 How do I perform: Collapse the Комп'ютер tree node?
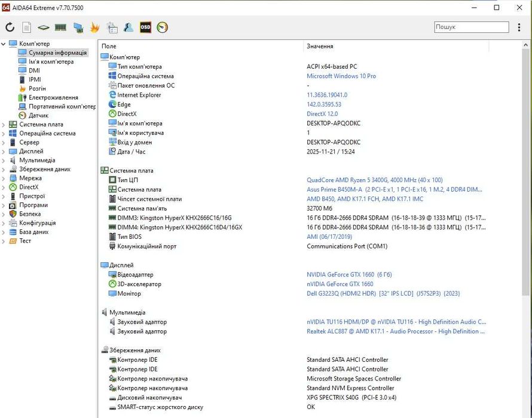(x=4, y=44)
